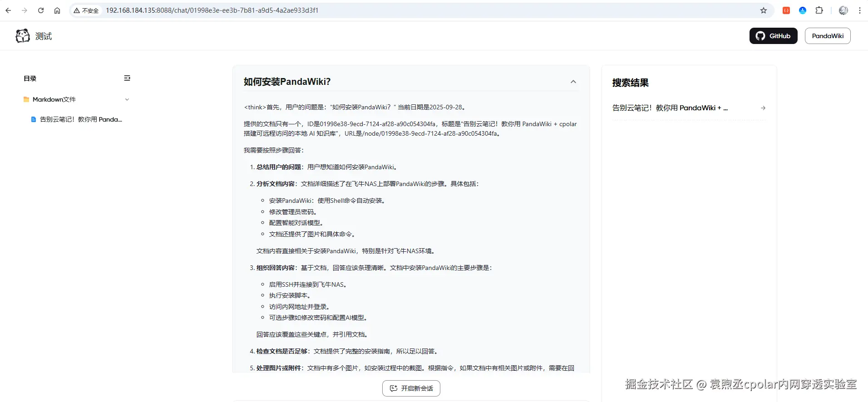Open the Markdown文件 folder icon
This screenshot has width=868, height=402.
click(x=26, y=99)
